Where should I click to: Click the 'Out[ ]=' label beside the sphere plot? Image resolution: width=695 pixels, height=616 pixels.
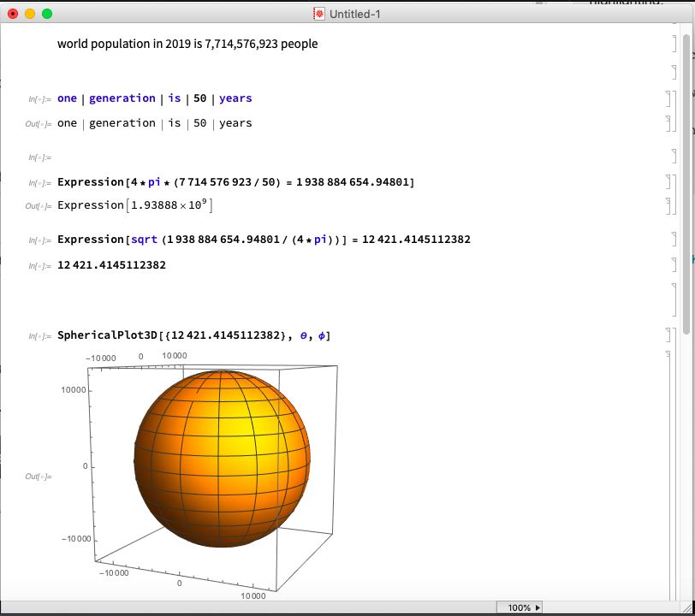39,477
